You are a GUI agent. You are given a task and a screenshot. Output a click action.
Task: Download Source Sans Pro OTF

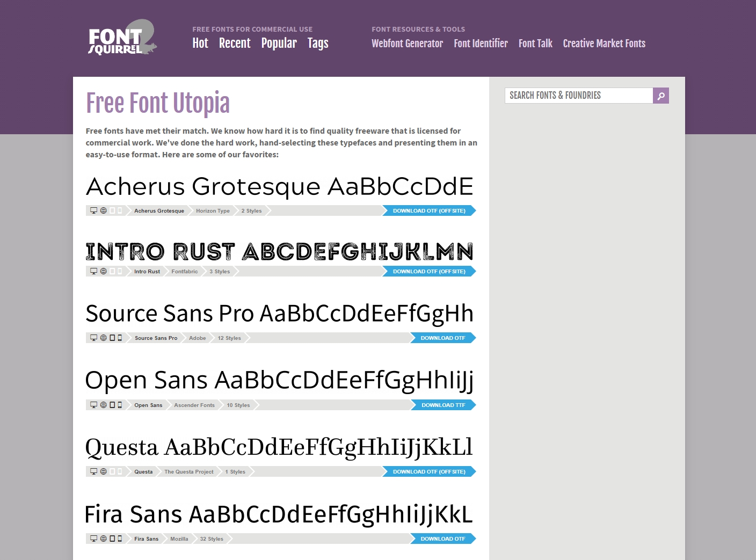(443, 338)
